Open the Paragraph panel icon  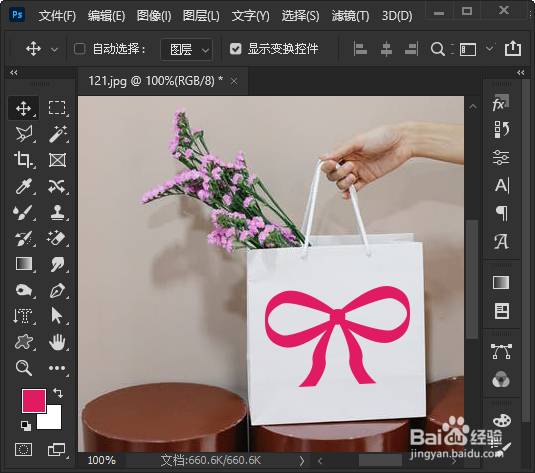[x=501, y=214]
